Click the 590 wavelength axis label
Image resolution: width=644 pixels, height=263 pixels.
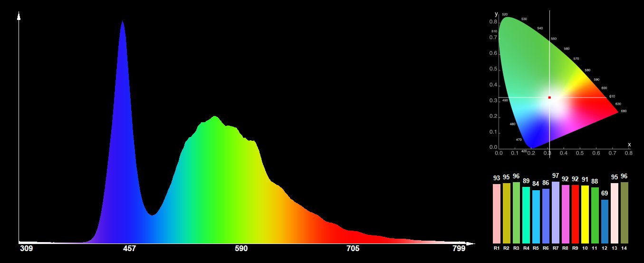point(241,249)
